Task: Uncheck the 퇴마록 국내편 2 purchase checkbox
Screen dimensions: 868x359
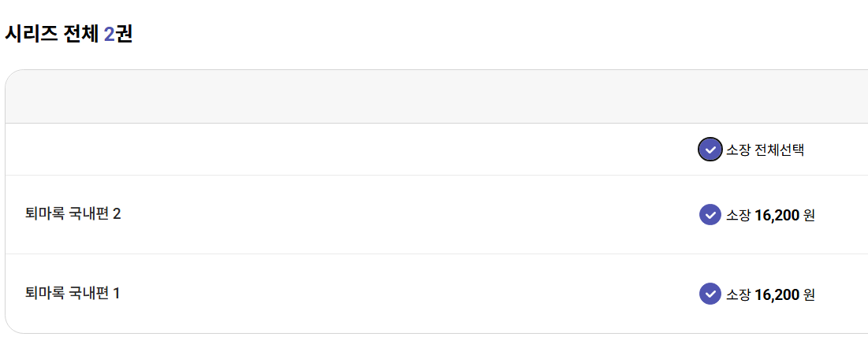Action: click(x=710, y=214)
